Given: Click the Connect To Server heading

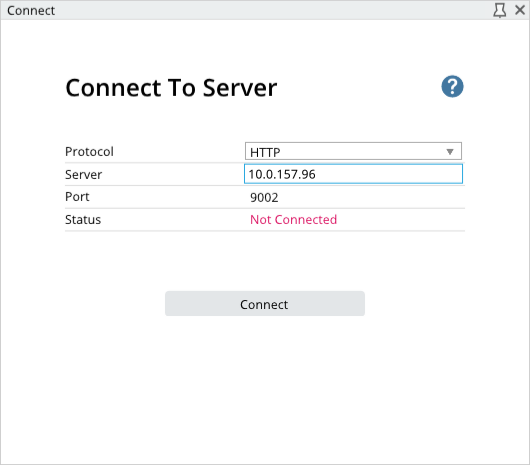Looking at the screenshot, I should click(x=171, y=88).
